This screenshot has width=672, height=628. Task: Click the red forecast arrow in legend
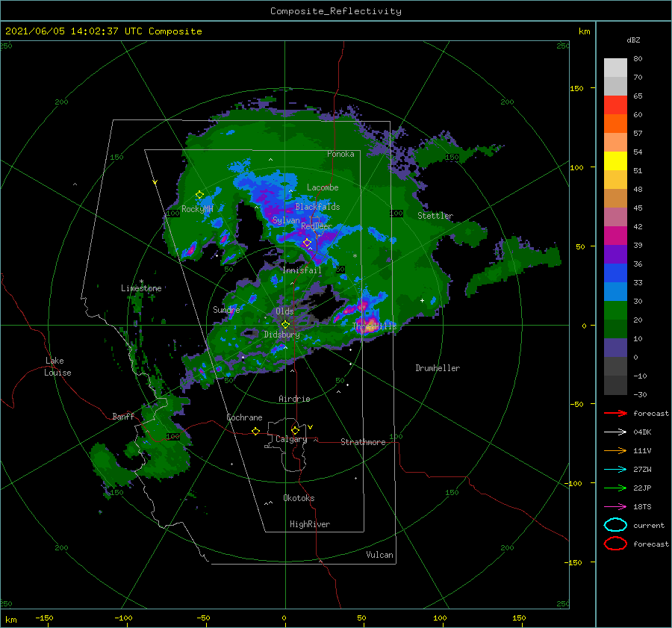click(615, 413)
